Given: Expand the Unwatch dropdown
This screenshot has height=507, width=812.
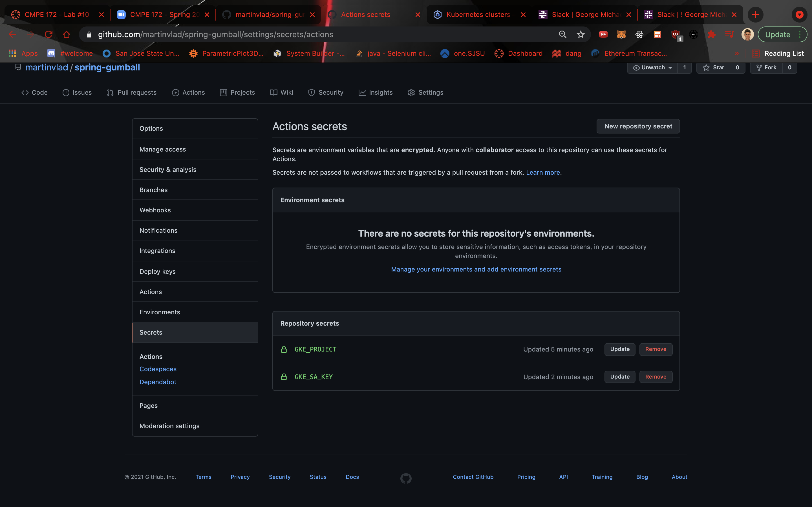Looking at the screenshot, I should click(652, 68).
